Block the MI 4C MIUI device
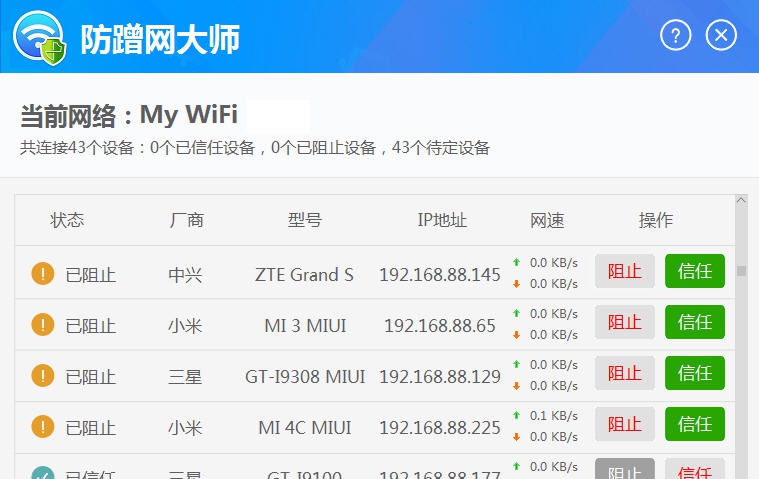The width and height of the screenshot is (759, 479). click(x=624, y=424)
